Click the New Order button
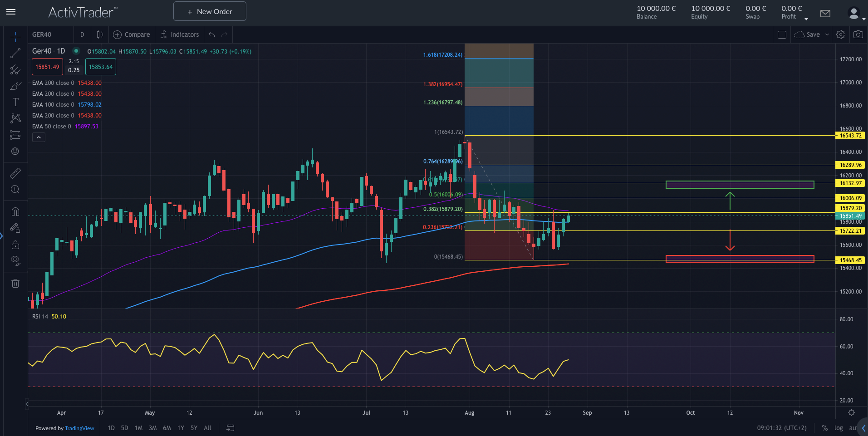The height and width of the screenshot is (436, 868). 209,11
